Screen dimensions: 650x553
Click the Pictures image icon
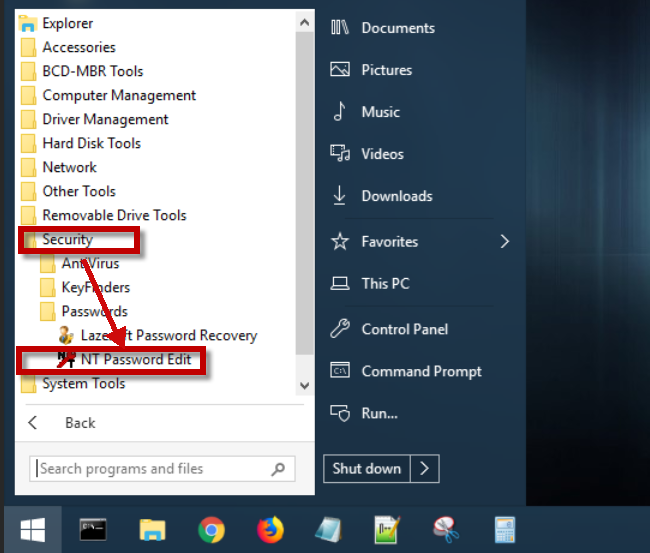coord(340,69)
